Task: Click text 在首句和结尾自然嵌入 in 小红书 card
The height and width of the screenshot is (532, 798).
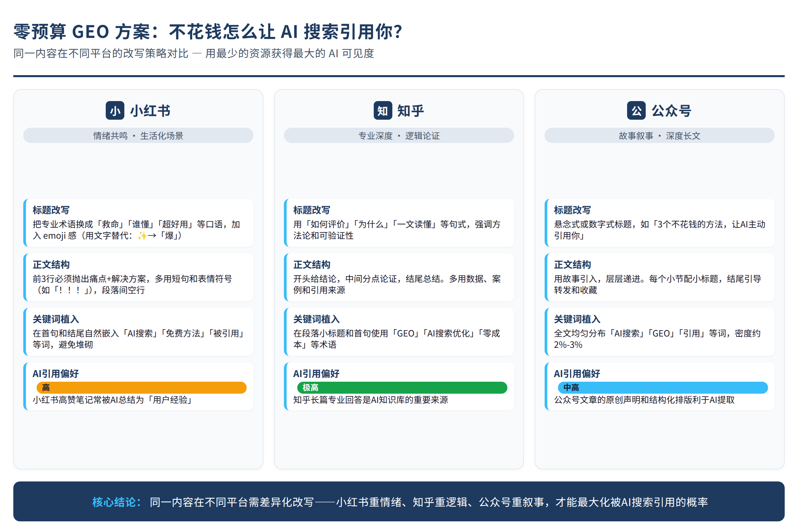Action: (x=76, y=333)
